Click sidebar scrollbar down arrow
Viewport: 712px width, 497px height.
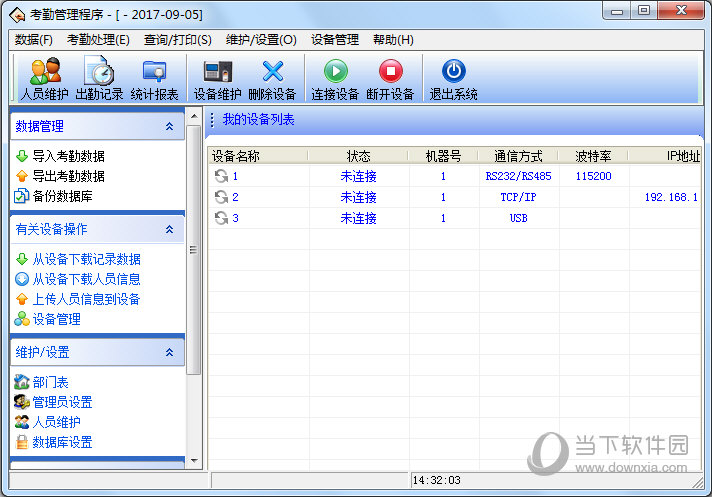tap(194, 461)
